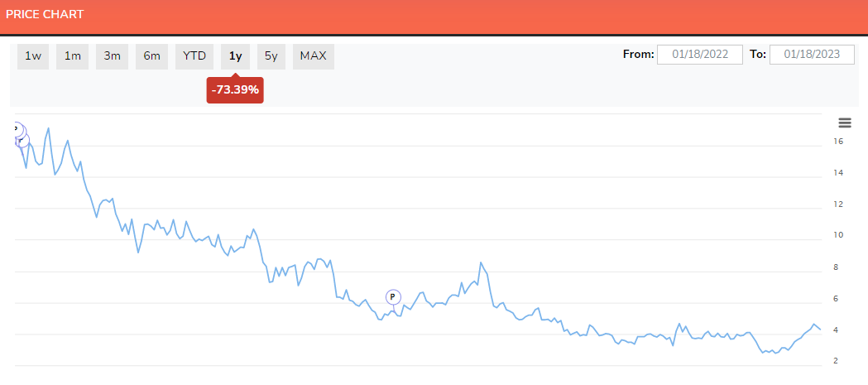Viewport: 868px width, 385px height.
Task: Show MAX price history
Action: click(314, 56)
